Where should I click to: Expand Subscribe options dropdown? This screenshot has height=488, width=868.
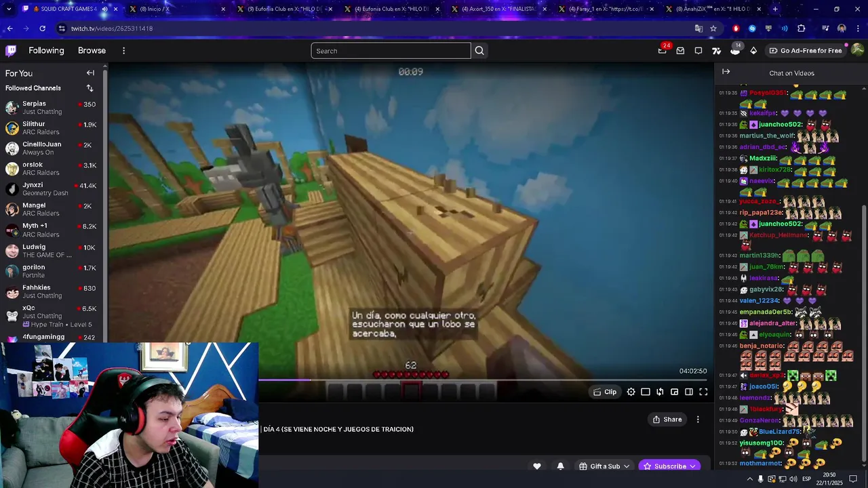coord(694,466)
